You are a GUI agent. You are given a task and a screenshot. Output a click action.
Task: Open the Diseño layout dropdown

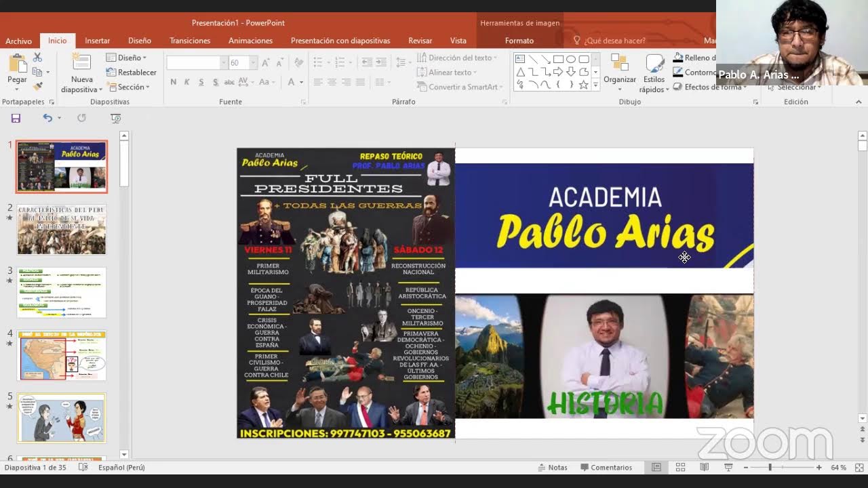127,58
